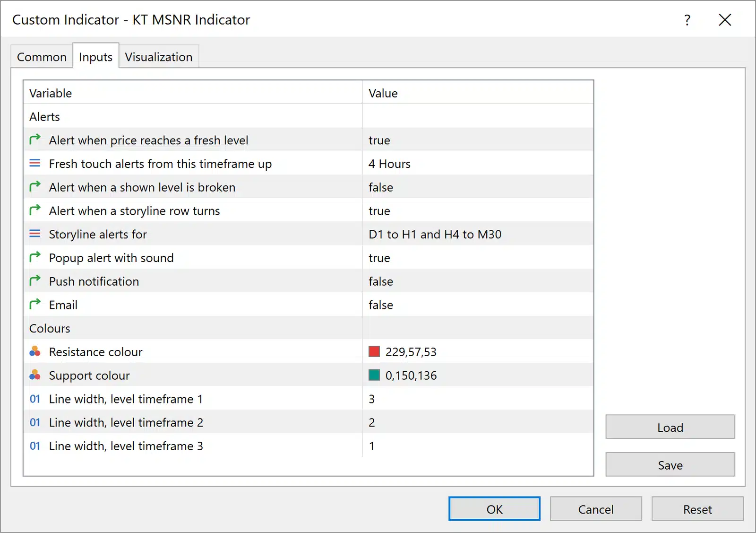Screen dimensions: 756x533
Task: Click the arrow icon beside 'Alert when a shown level is broken'
Action: pos(35,187)
